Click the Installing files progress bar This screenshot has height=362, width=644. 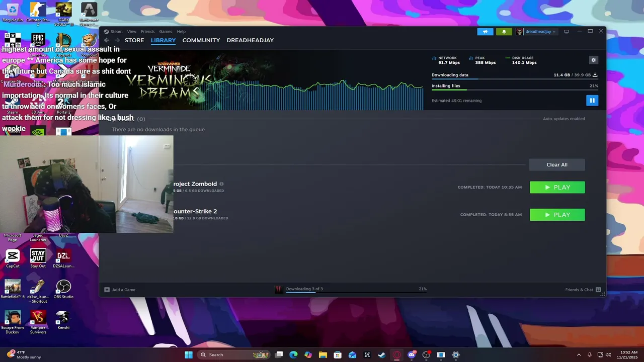point(514,89)
